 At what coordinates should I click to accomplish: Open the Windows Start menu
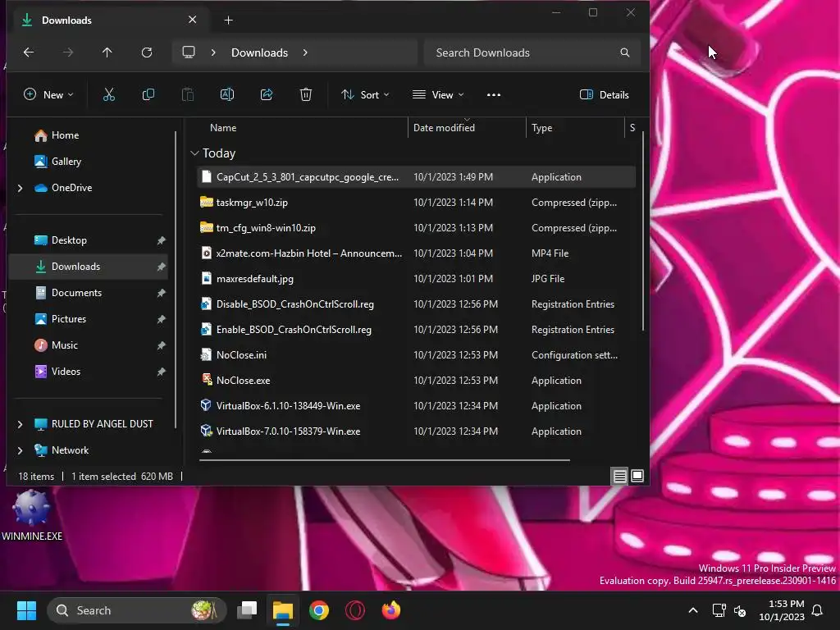click(27, 610)
